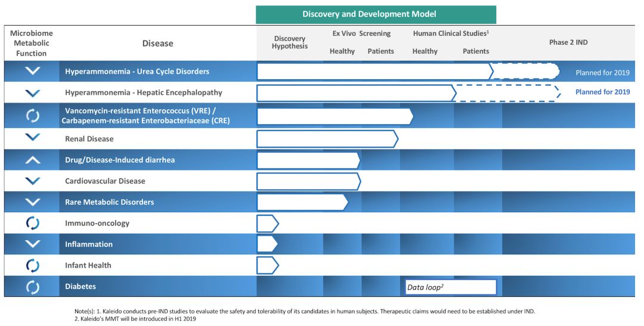
Task: Click the Immuno-oncology row label
Action: point(97,223)
